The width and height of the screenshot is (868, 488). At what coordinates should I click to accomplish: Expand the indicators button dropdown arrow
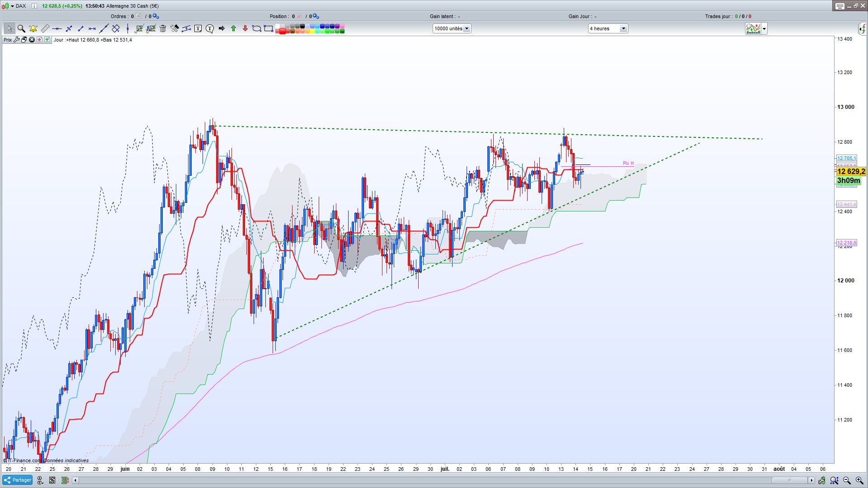(764, 29)
